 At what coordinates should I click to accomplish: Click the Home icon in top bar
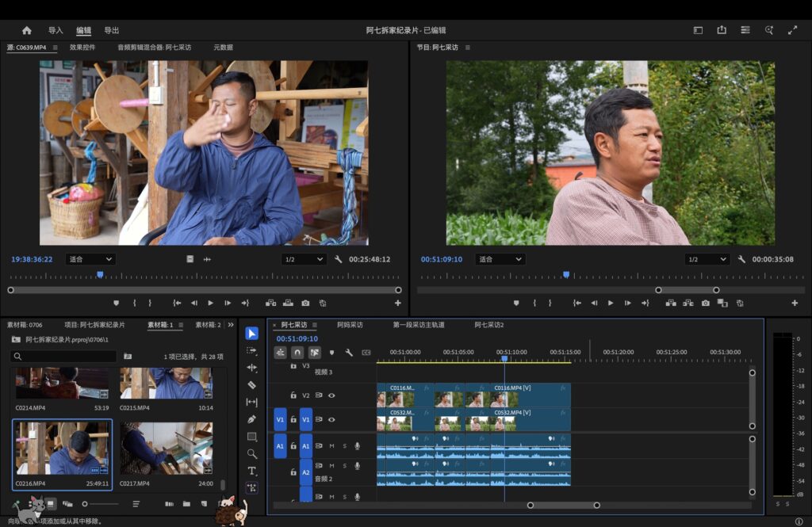tap(27, 30)
